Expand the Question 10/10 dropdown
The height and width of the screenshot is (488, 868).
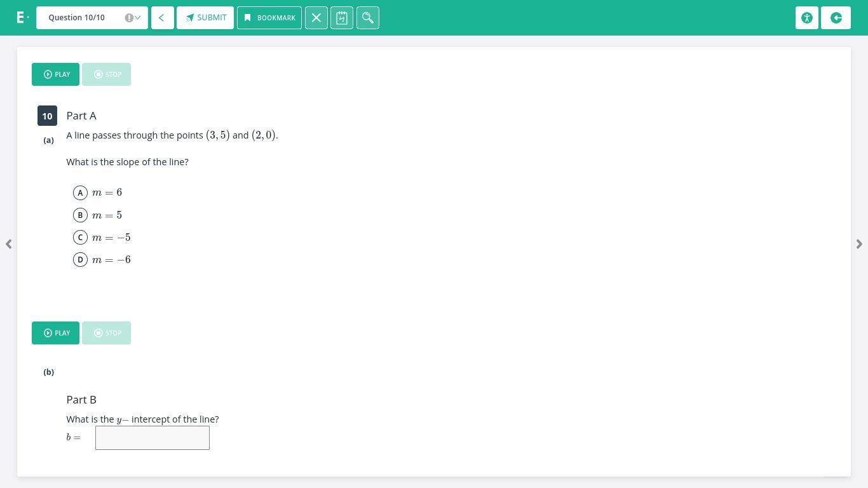pos(92,18)
